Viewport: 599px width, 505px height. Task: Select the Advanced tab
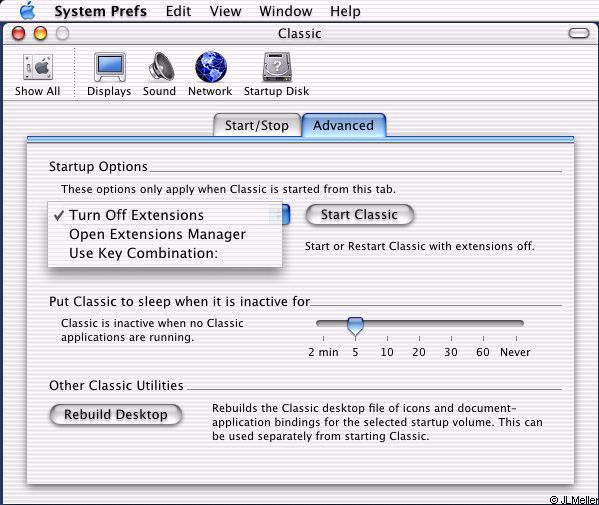(344, 125)
